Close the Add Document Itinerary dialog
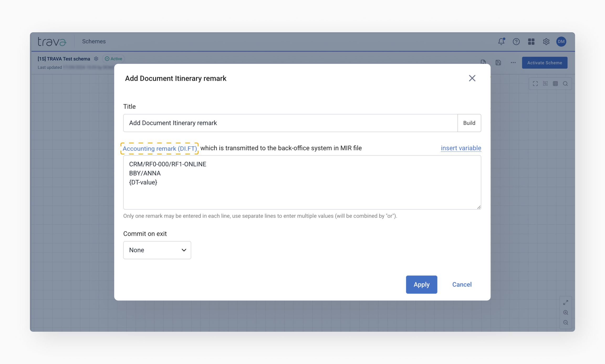Screen dimensions: 605x364 tap(472, 78)
